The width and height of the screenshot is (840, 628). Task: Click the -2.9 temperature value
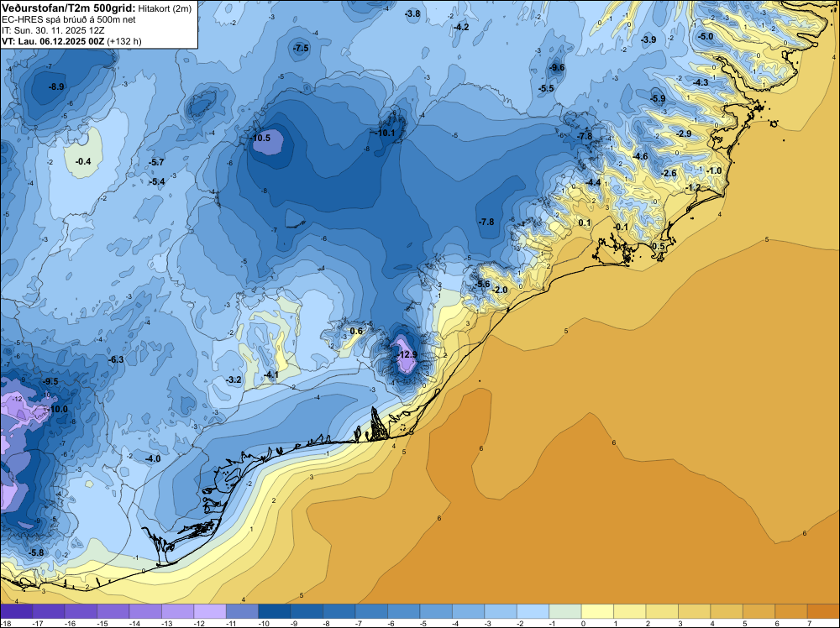tap(684, 133)
